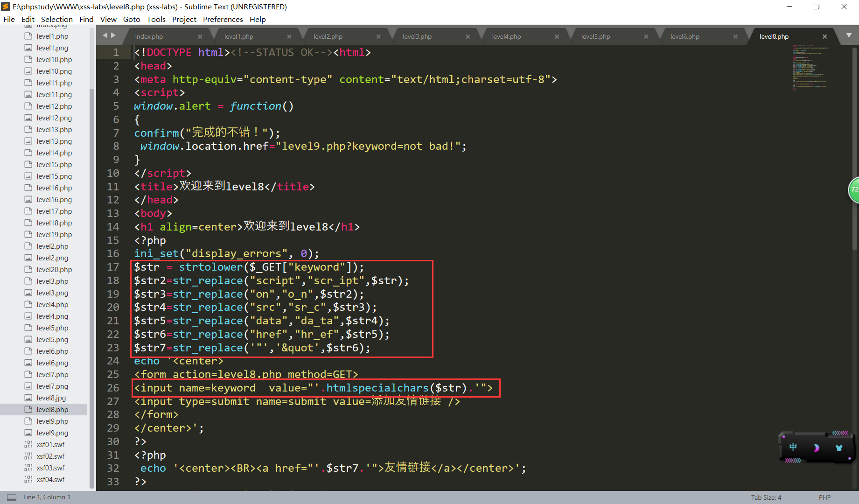Image resolution: width=859 pixels, height=504 pixels.
Task: Open level5.php in the sidebar
Action: 52,328
